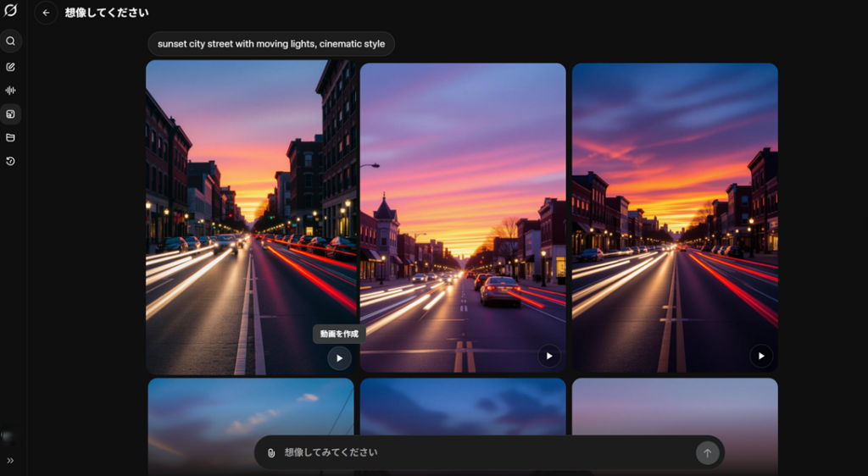Go back using the arrow beside 想像してください

pyautogui.click(x=46, y=13)
